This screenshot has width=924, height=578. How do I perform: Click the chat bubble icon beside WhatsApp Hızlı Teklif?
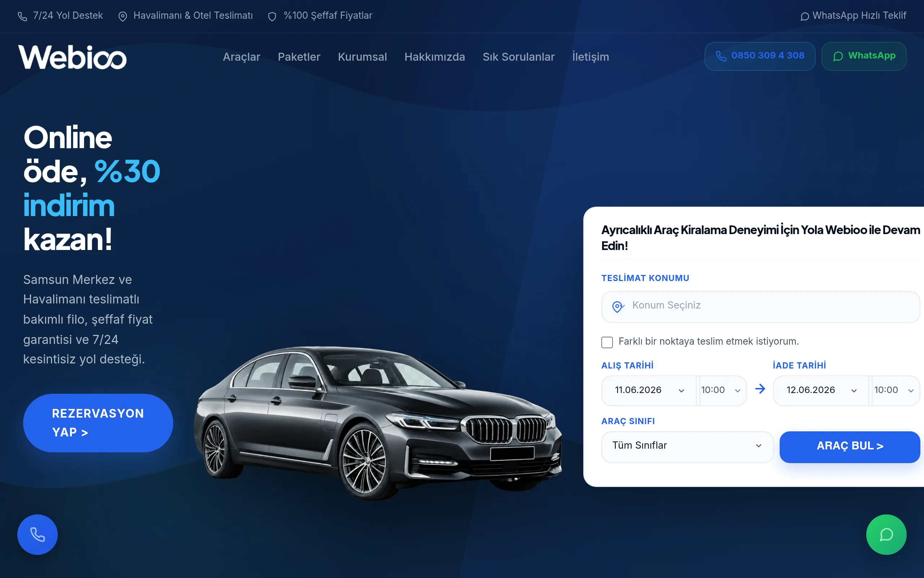click(x=805, y=17)
